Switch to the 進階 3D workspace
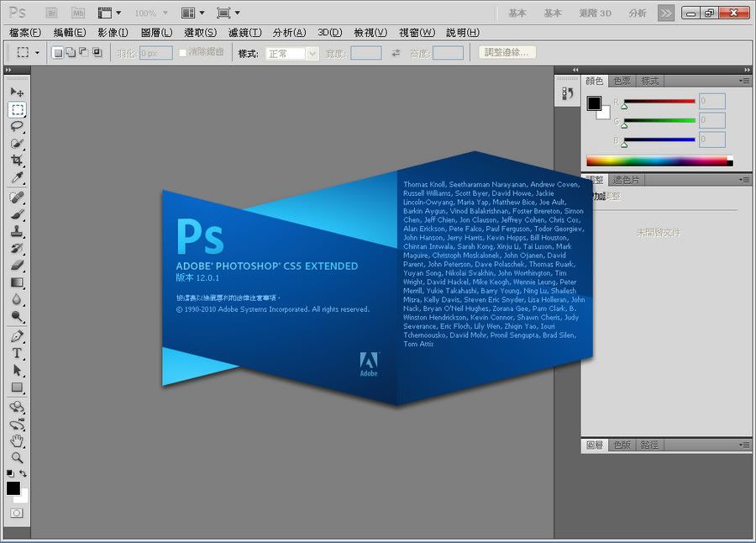756x543 pixels. 595,13
